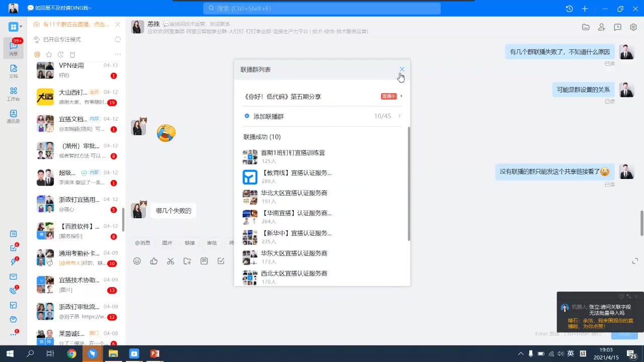The width and height of the screenshot is (644, 362).
Task: Open the emoji picker in chat toolbar
Action: coord(137,261)
